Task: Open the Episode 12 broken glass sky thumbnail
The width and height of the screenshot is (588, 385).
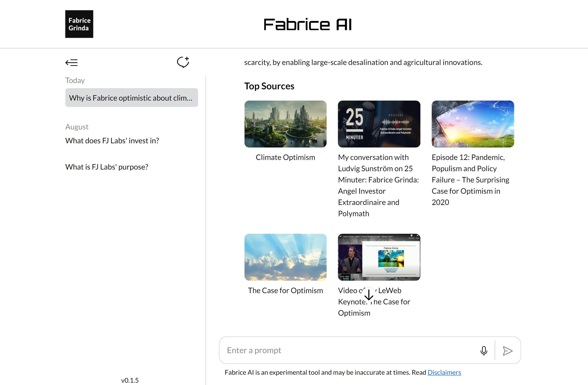Action: [473, 124]
